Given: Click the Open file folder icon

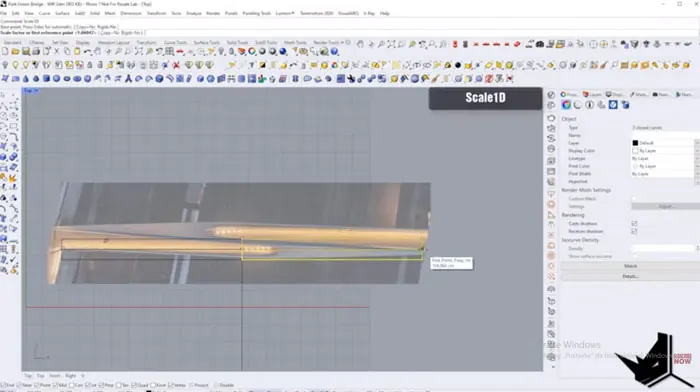Looking at the screenshot, I should click(16, 52).
